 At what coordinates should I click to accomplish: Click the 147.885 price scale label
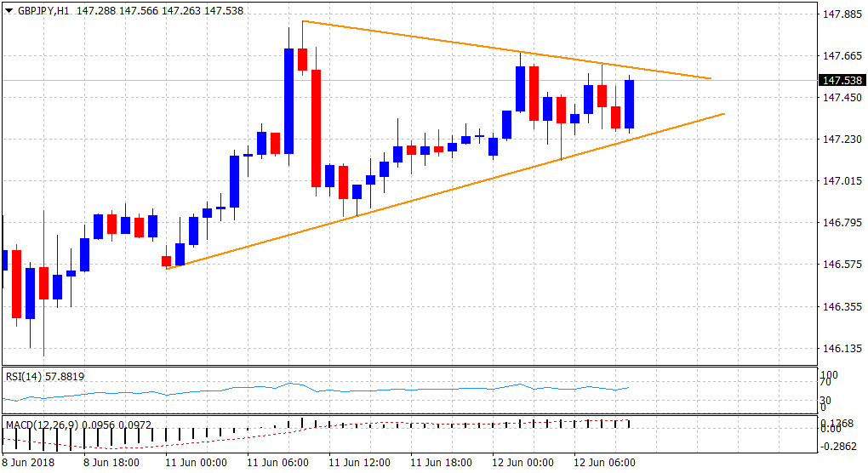(x=842, y=14)
